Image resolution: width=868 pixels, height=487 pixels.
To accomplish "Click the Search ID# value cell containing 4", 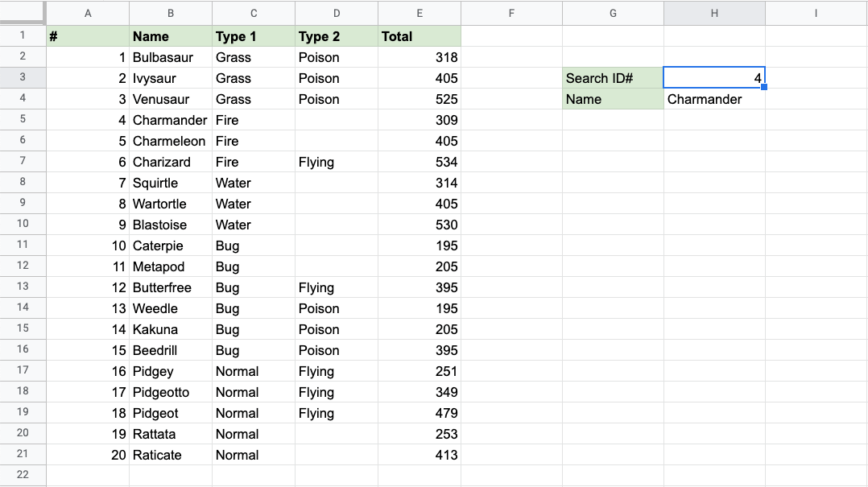I will pos(713,78).
